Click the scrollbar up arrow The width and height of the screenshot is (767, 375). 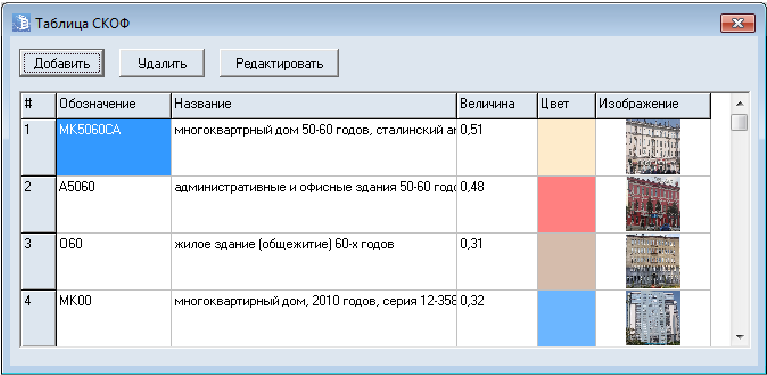click(x=740, y=103)
